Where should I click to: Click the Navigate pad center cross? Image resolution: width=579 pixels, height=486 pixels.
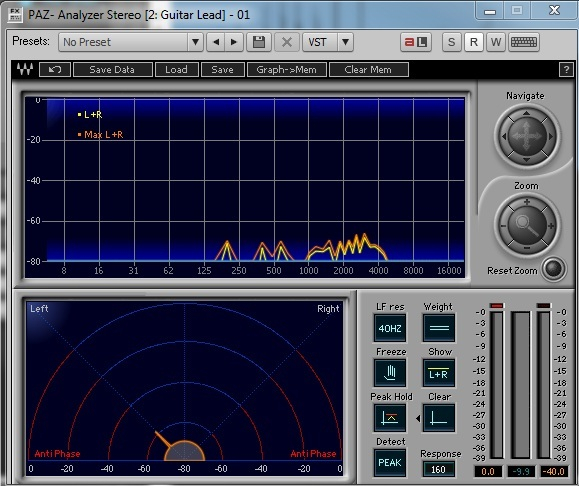(527, 136)
